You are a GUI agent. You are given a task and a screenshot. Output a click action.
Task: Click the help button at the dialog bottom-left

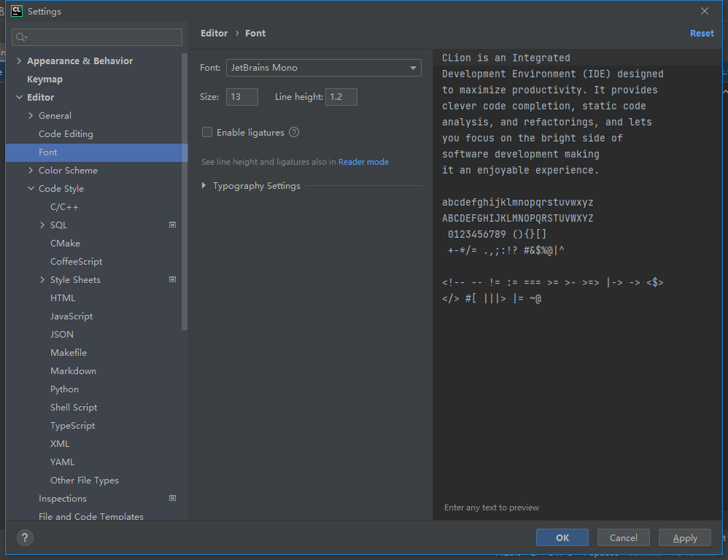point(25,537)
